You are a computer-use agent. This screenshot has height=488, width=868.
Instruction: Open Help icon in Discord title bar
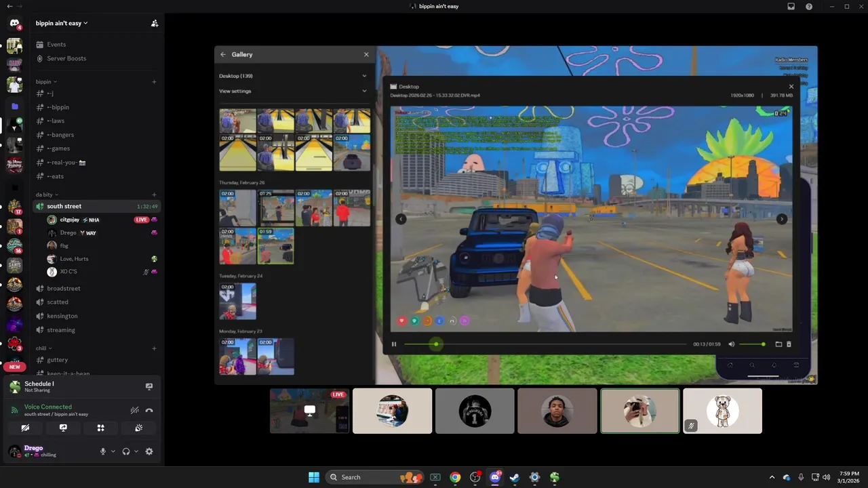click(x=809, y=6)
